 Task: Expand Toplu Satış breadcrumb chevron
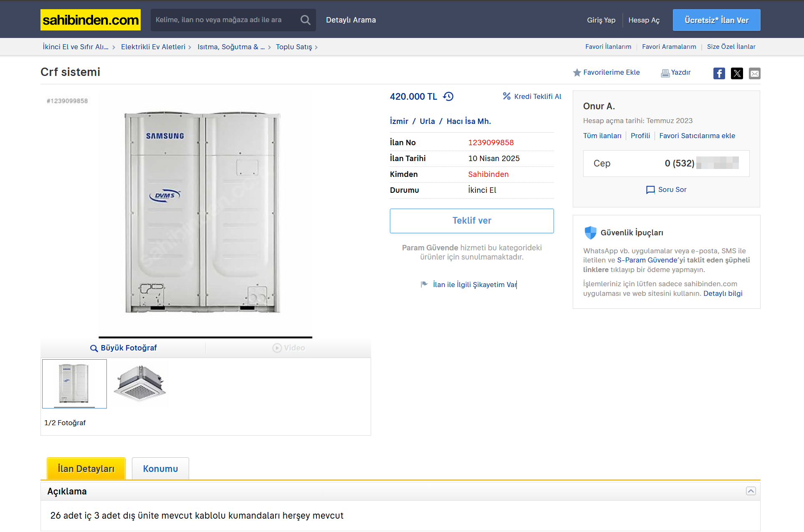click(x=316, y=47)
